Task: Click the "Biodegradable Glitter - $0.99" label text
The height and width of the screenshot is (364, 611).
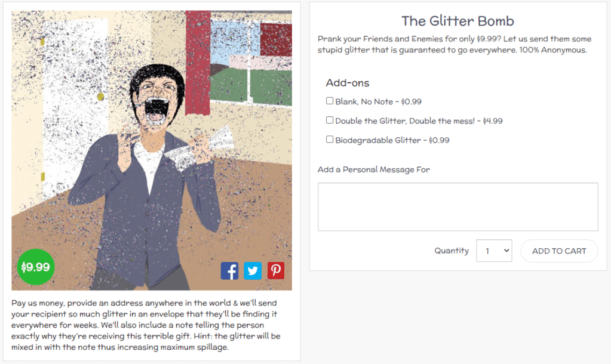Action: (x=392, y=141)
